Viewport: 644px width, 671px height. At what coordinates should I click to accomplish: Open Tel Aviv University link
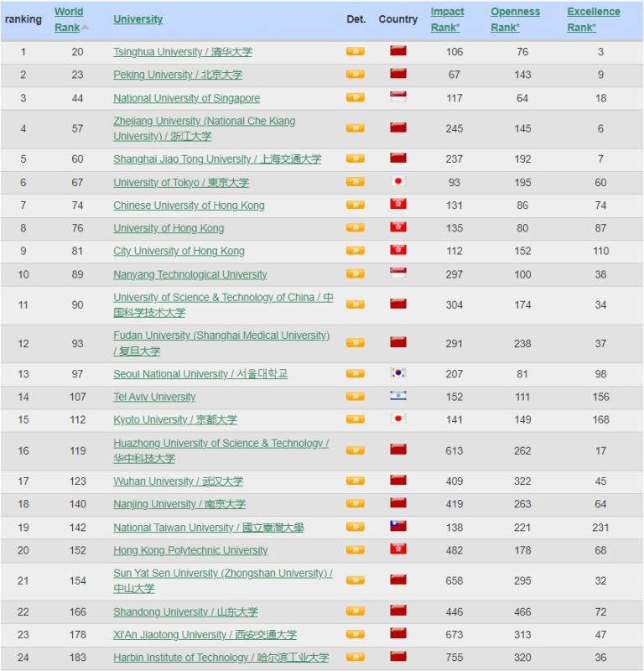[154, 397]
